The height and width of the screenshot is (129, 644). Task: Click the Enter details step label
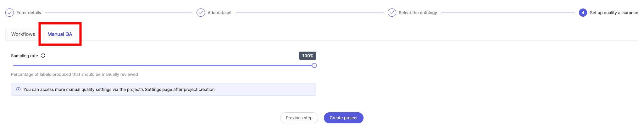point(29,13)
